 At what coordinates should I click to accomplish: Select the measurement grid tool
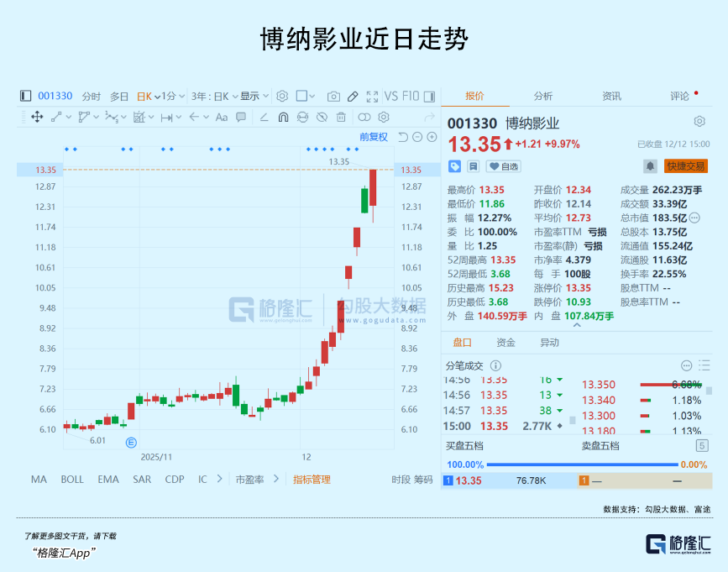[x=139, y=117]
